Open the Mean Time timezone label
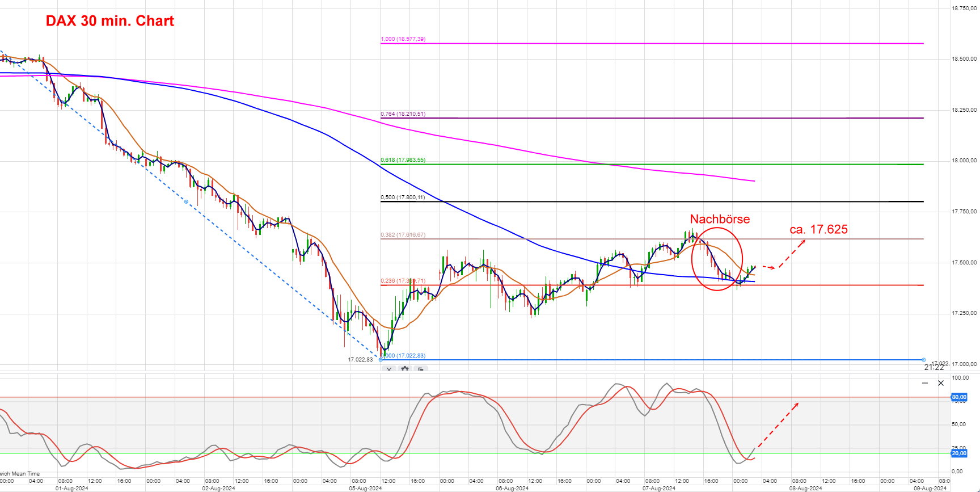The height and width of the screenshot is (492, 980). (x=20, y=474)
